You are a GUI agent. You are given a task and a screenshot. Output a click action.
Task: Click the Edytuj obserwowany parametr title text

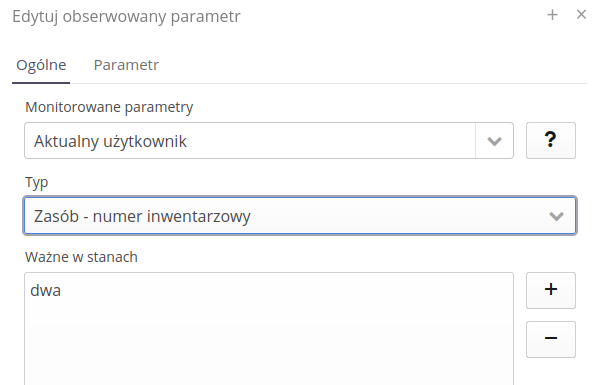126,16
